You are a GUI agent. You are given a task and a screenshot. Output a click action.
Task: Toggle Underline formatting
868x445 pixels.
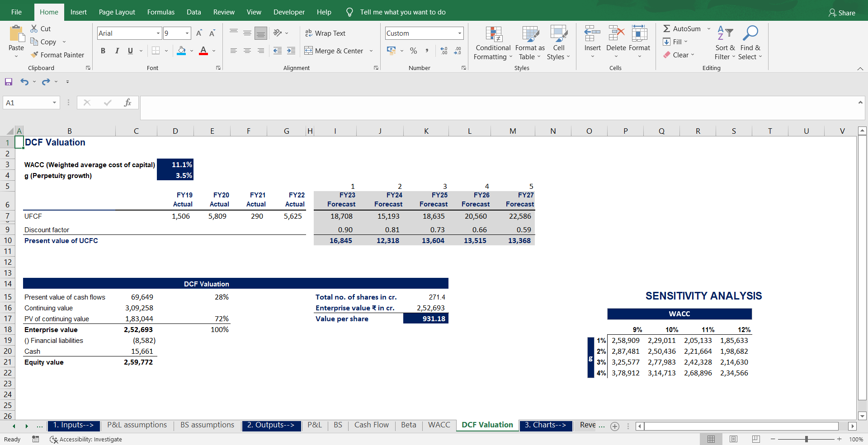tap(130, 51)
